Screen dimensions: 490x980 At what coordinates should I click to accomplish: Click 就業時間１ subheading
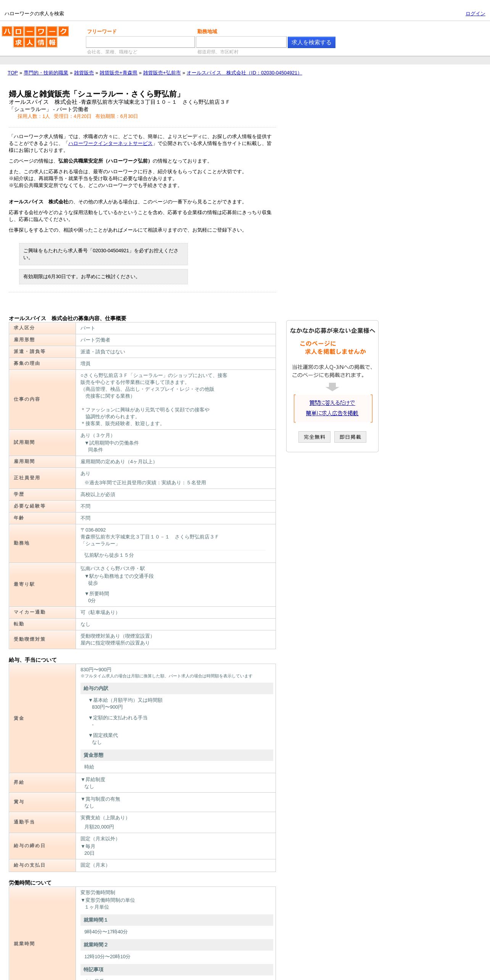point(177,920)
